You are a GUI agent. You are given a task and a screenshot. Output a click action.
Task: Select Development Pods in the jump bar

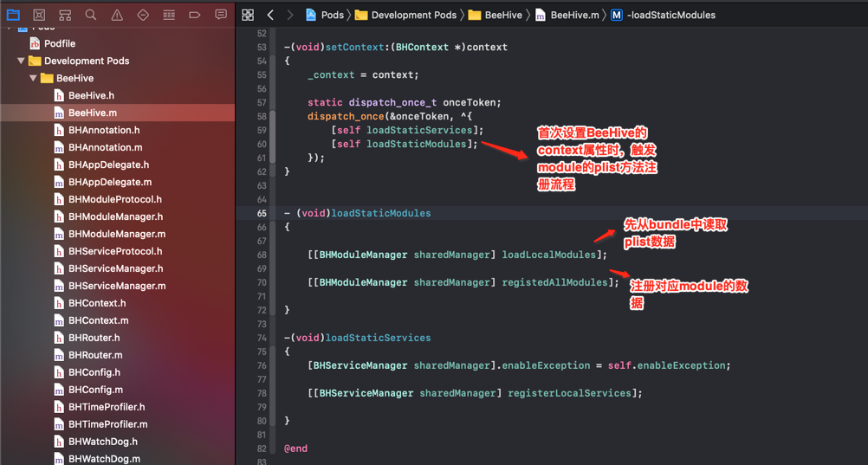(405, 15)
